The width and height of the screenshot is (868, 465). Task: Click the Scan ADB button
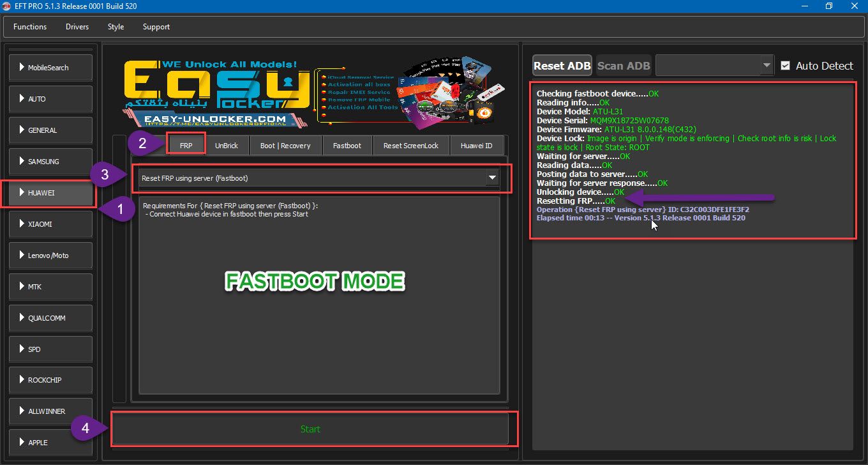(x=624, y=65)
